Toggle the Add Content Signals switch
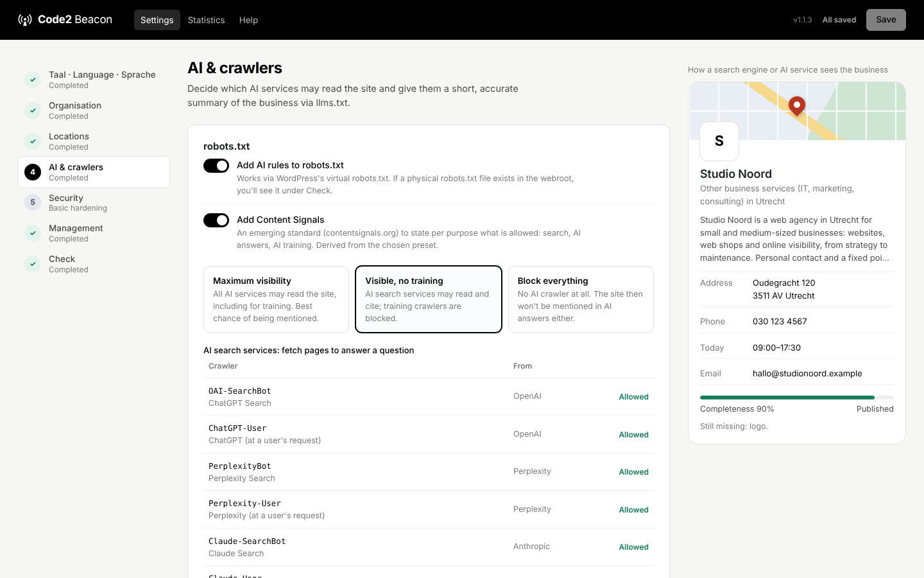Viewport: 924px width, 578px height. [x=216, y=220]
